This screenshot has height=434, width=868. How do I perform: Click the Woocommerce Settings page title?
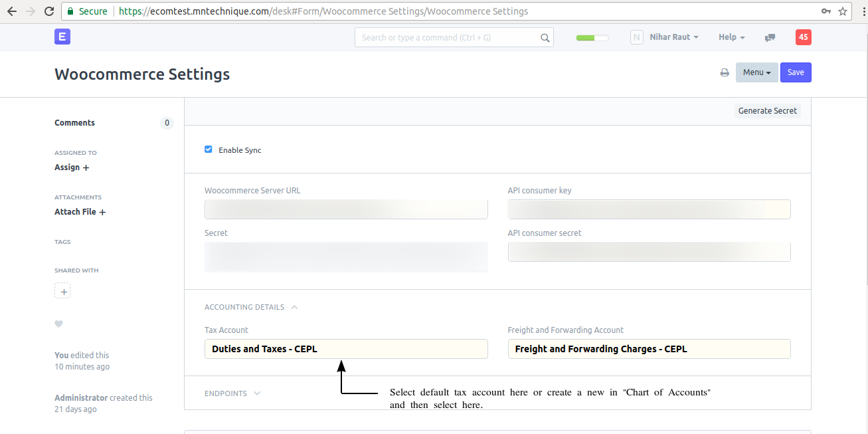(142, 74)
